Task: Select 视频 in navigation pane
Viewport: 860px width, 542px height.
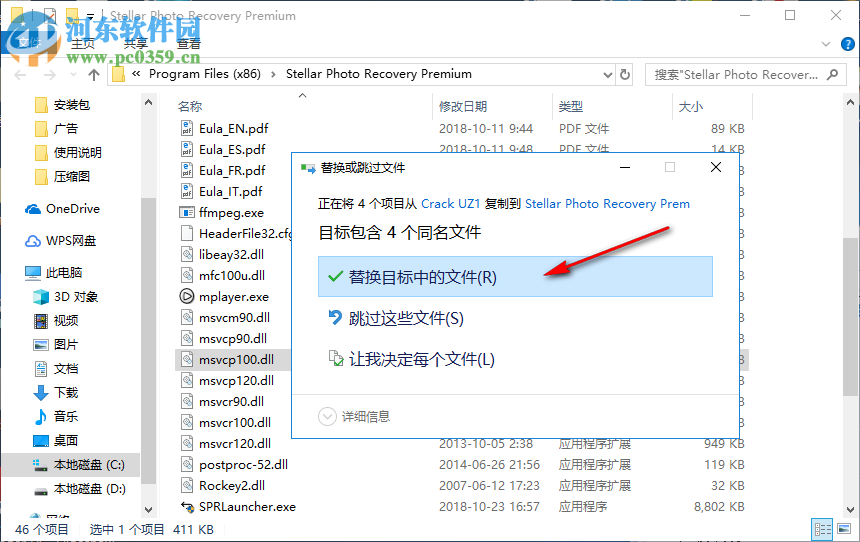Action: pos(66,320)
